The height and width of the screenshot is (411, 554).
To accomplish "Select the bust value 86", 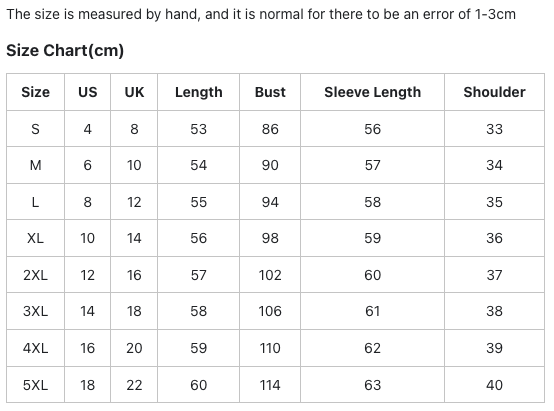I will tap(270, 129).
